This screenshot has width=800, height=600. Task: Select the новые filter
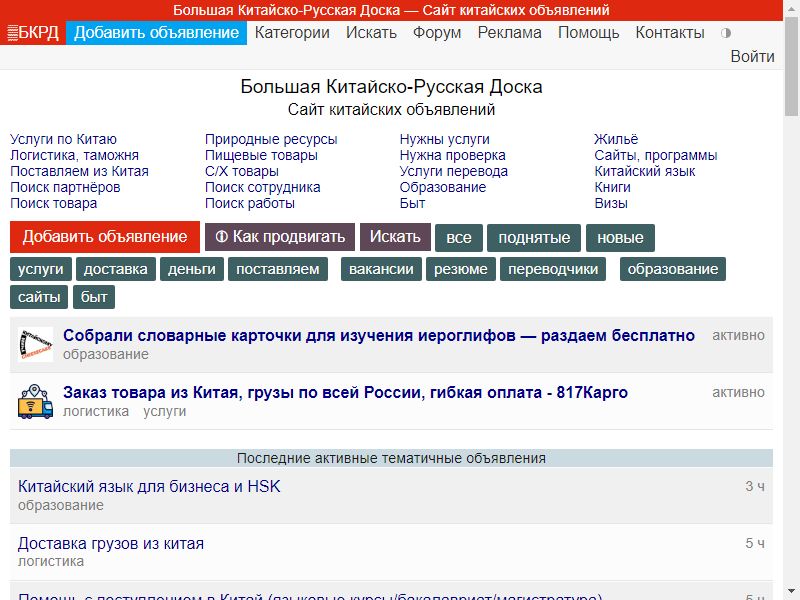click(620, 238)
